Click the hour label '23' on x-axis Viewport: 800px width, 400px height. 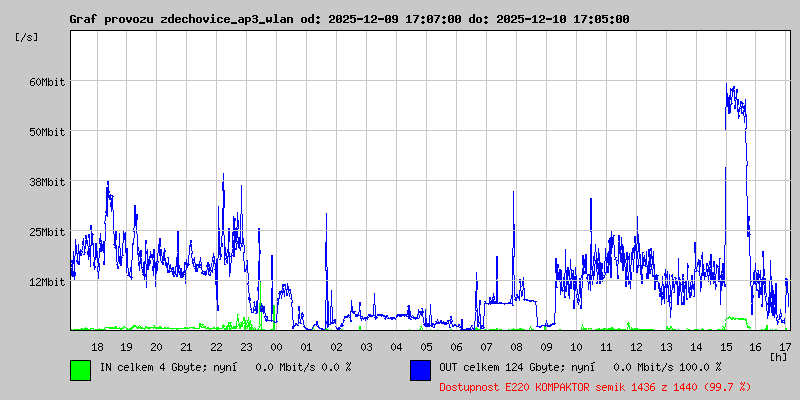click(246, 347)
